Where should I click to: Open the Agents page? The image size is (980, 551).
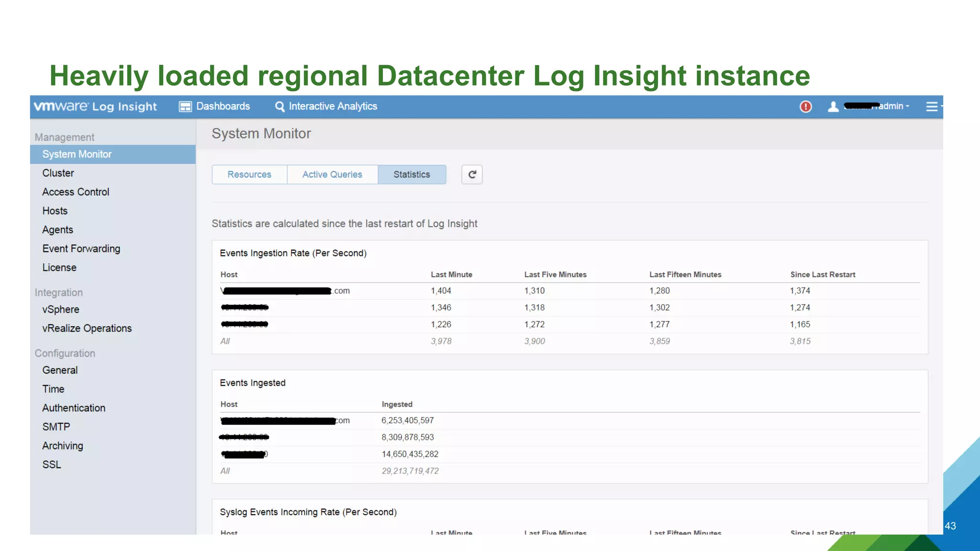point(58,230)
